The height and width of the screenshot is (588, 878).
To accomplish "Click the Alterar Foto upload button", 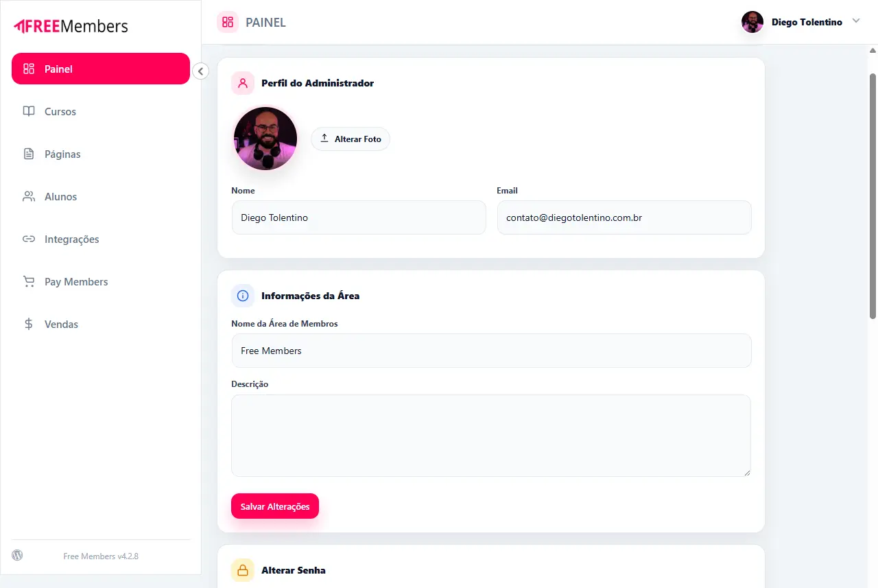I will [x=351, y=139].
